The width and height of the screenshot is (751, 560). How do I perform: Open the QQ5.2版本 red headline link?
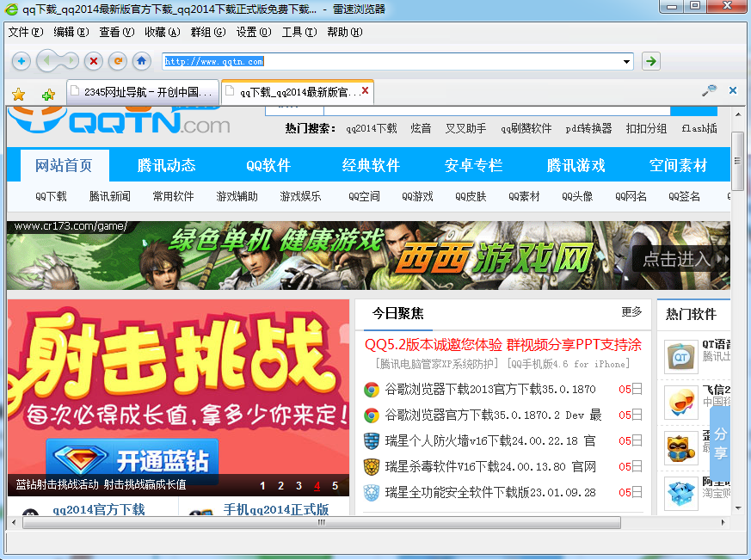tap(503, 344)
